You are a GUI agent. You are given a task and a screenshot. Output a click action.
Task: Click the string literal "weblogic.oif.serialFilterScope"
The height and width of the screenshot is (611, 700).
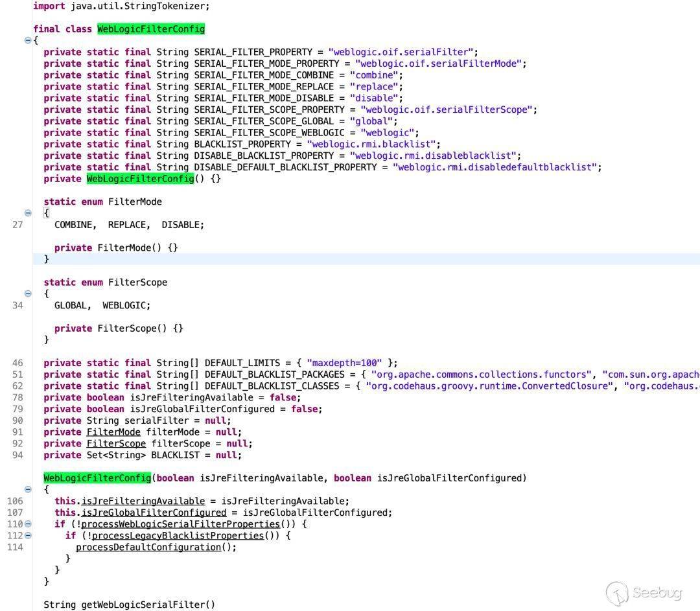click(447, 110)
